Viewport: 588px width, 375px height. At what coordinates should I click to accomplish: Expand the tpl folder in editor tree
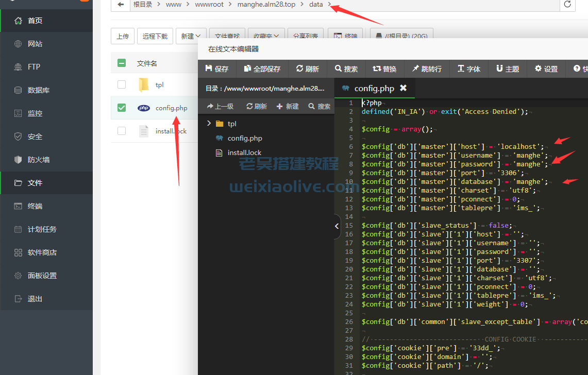tap(209, 124)
